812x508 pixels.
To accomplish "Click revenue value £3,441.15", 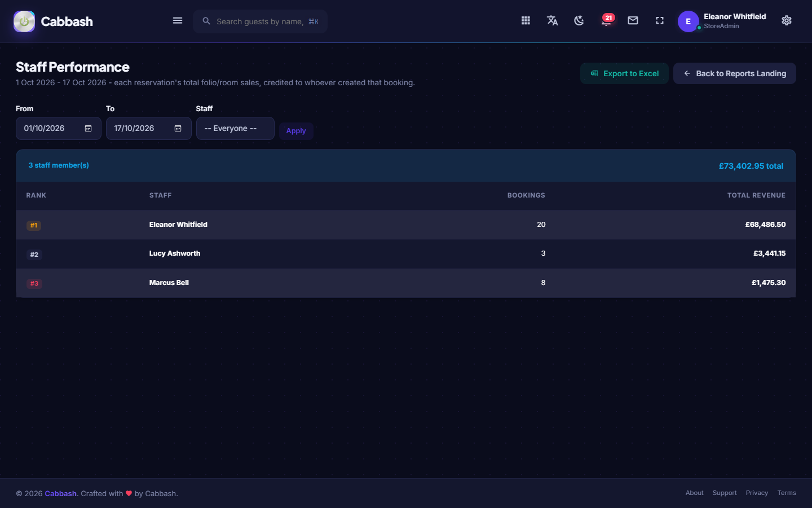I will pos(769,253).
